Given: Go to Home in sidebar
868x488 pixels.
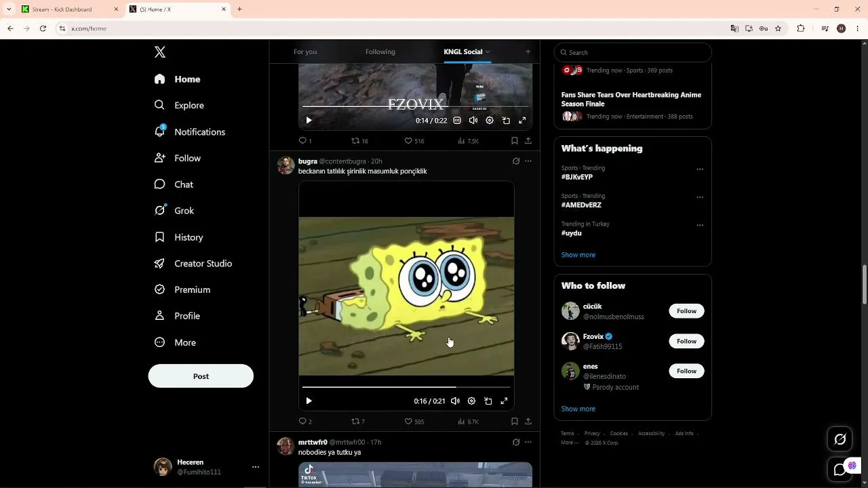Looking at the screenshot, I should [x=177, y=79].
